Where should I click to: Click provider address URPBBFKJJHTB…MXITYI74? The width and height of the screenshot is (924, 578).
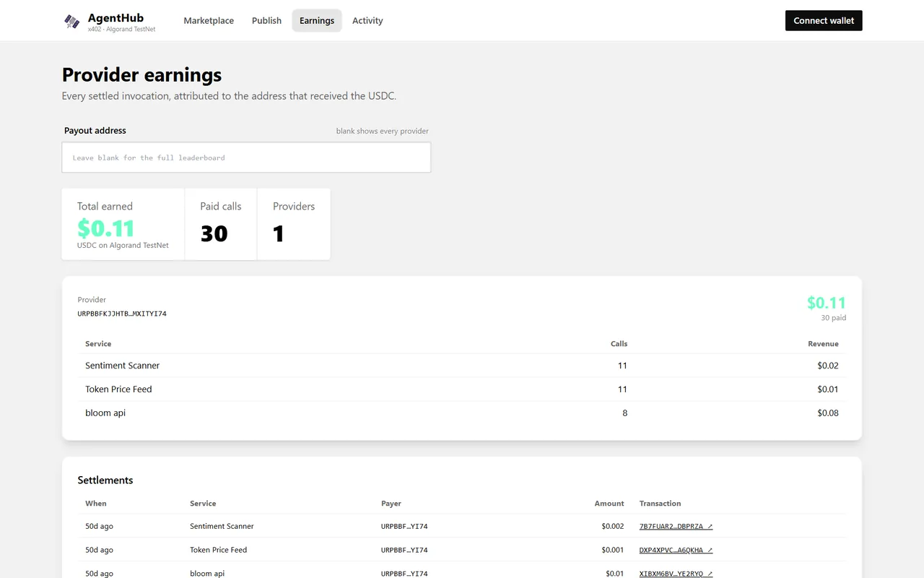pyautogui.click(x=122, y=314)
